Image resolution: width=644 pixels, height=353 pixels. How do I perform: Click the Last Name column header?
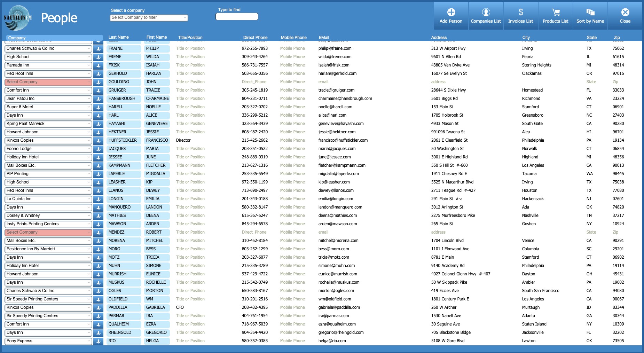pos(118,37)
